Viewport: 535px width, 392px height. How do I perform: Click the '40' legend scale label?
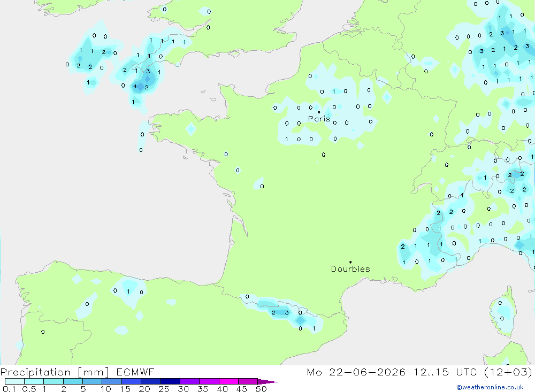point(222,389)
